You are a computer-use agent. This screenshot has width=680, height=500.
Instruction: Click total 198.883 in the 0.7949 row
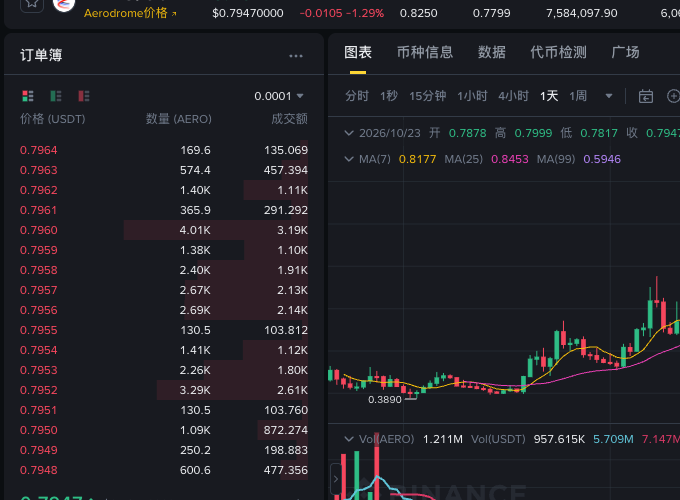[286, 450]
